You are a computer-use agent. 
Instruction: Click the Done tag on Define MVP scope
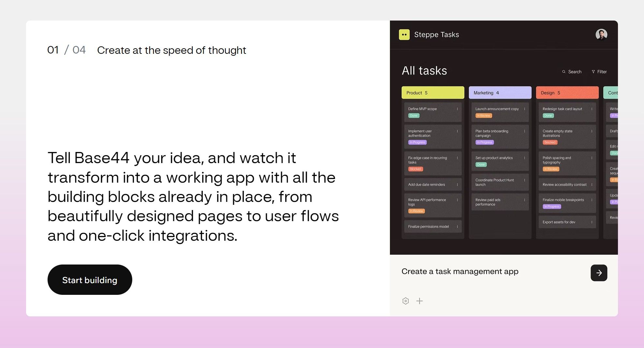click(x=413, y=115)
